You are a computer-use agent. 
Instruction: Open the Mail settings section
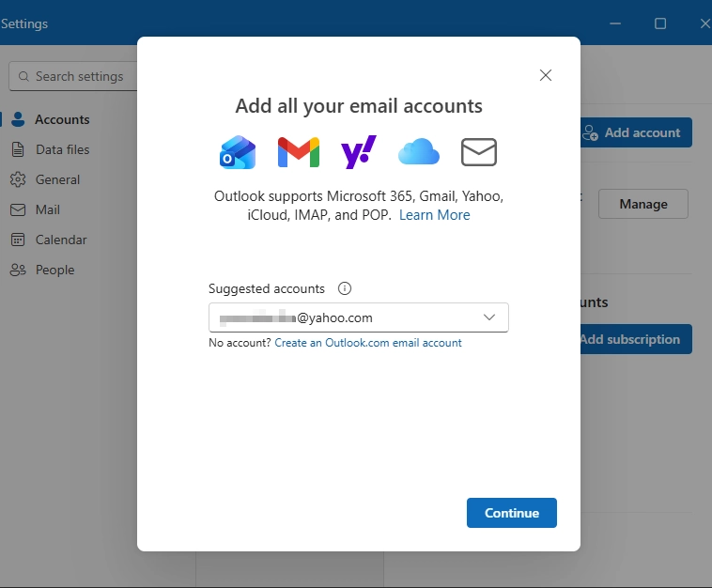[x=48, y=209]
